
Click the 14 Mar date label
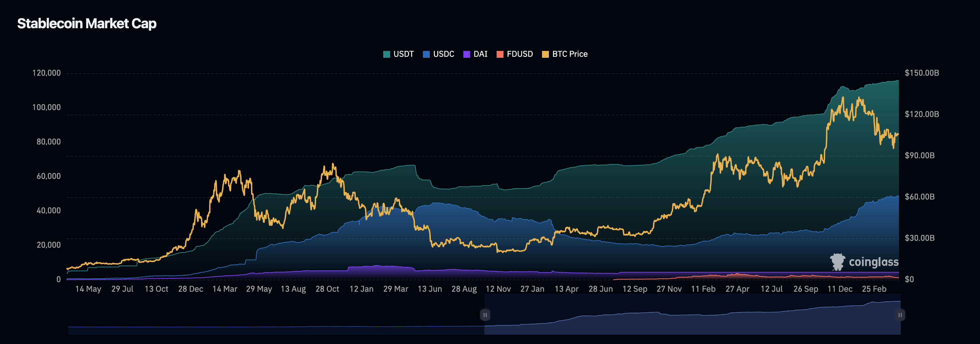point(225,289)
